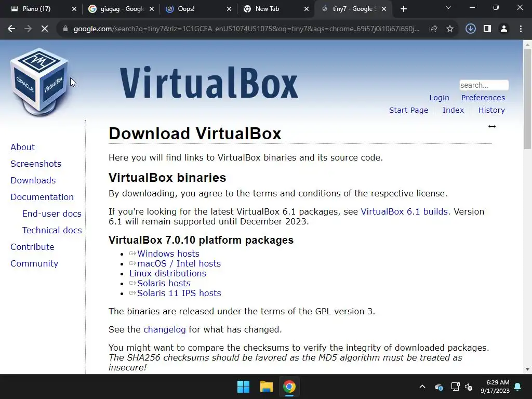Open File Explorer from the taskbar
The width and height of the screenshot is (532, 399).
click(x=267, y=387)
